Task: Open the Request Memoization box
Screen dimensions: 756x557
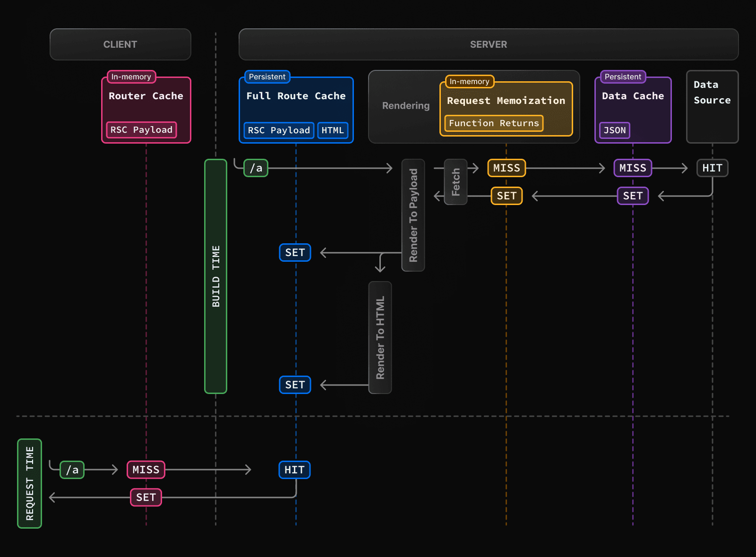Action: [x=507, y=106]
